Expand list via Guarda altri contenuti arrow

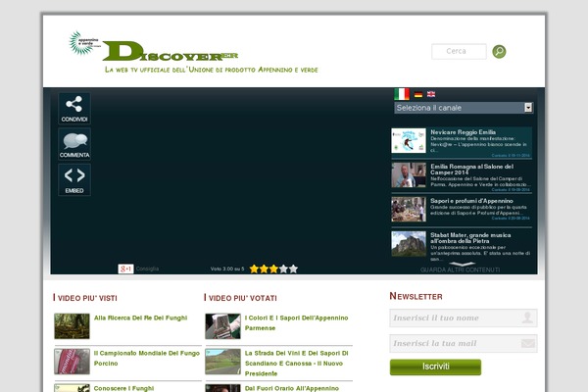click(462, 264)
